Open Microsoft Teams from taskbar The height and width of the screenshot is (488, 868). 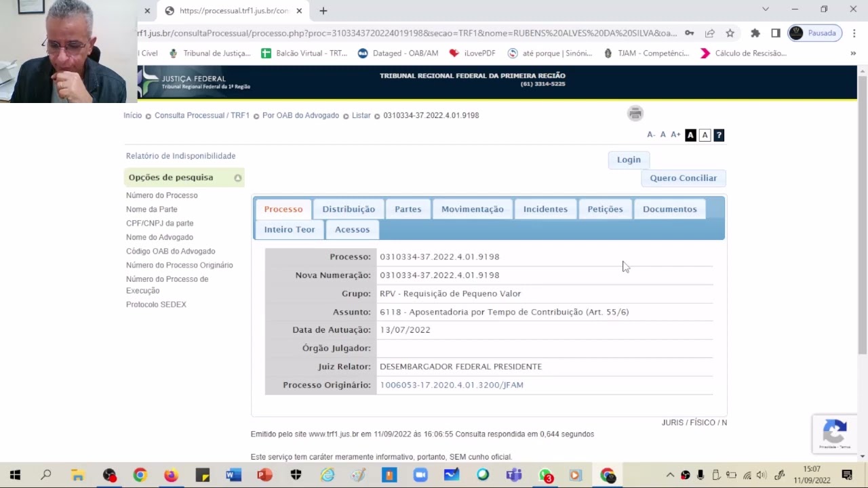(514, 475)
